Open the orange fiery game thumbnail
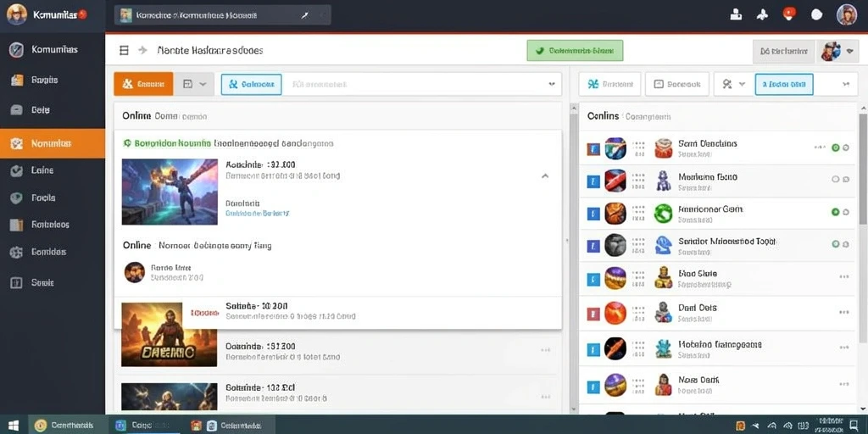Viewport: 868px width, 434px height. coord(170,334)
